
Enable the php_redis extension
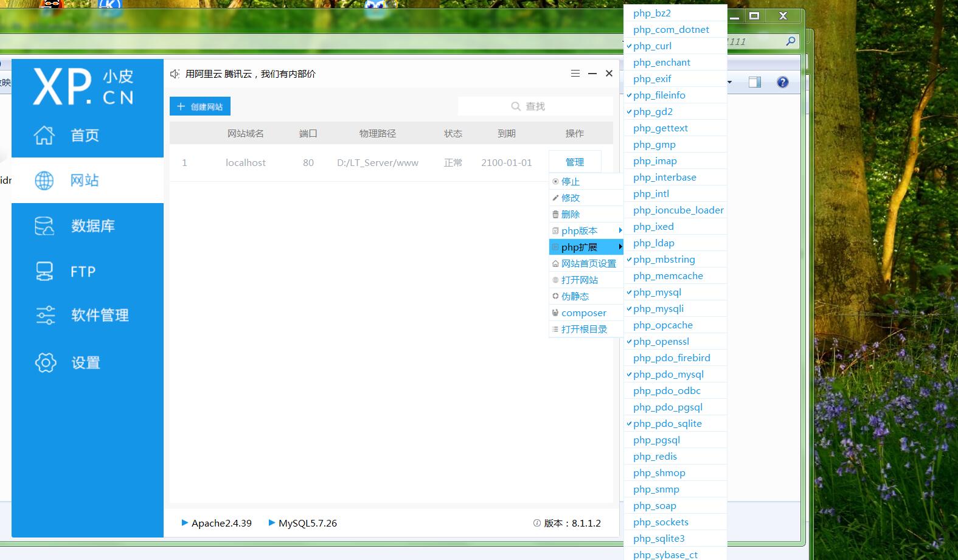pyautogui.click(x=654, y=457)
